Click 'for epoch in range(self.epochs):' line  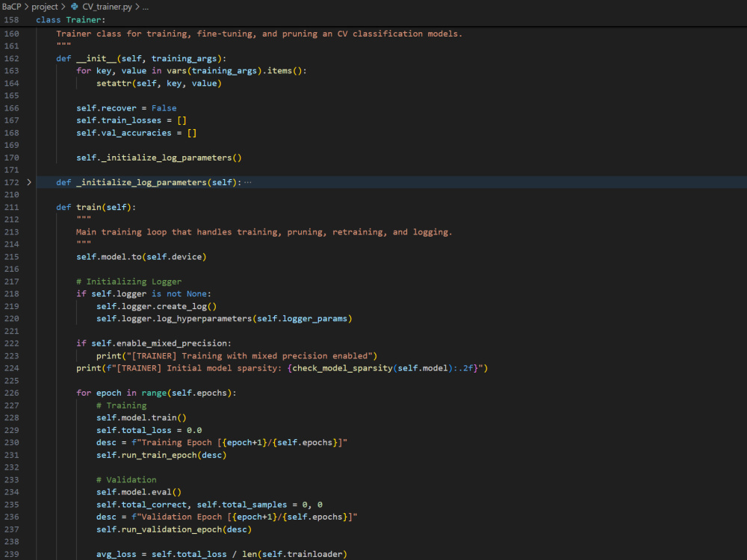[x=156, y=393]
